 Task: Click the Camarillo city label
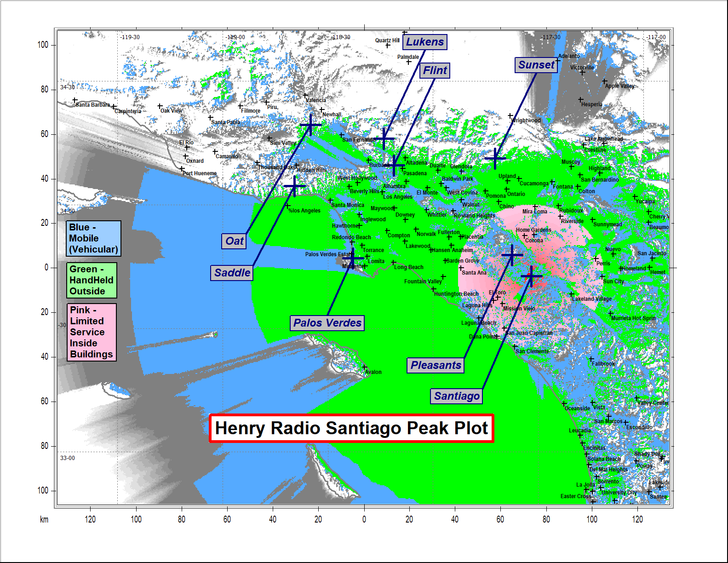(227, 156)
